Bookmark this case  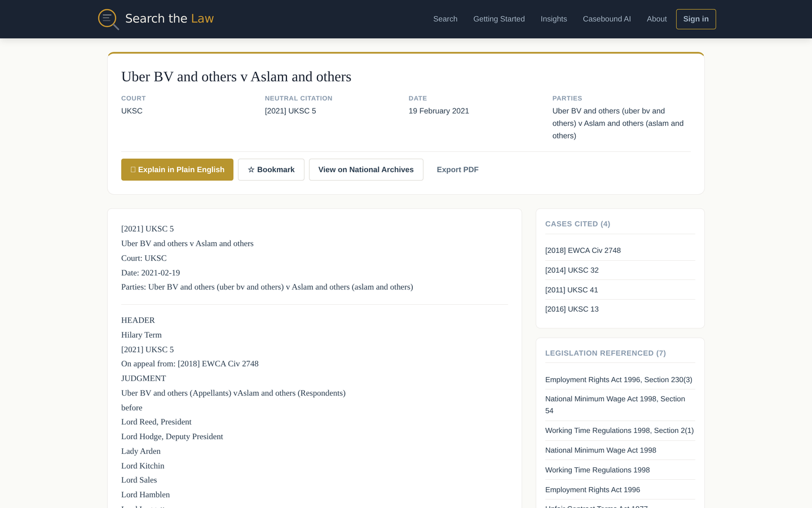point(271,169)
